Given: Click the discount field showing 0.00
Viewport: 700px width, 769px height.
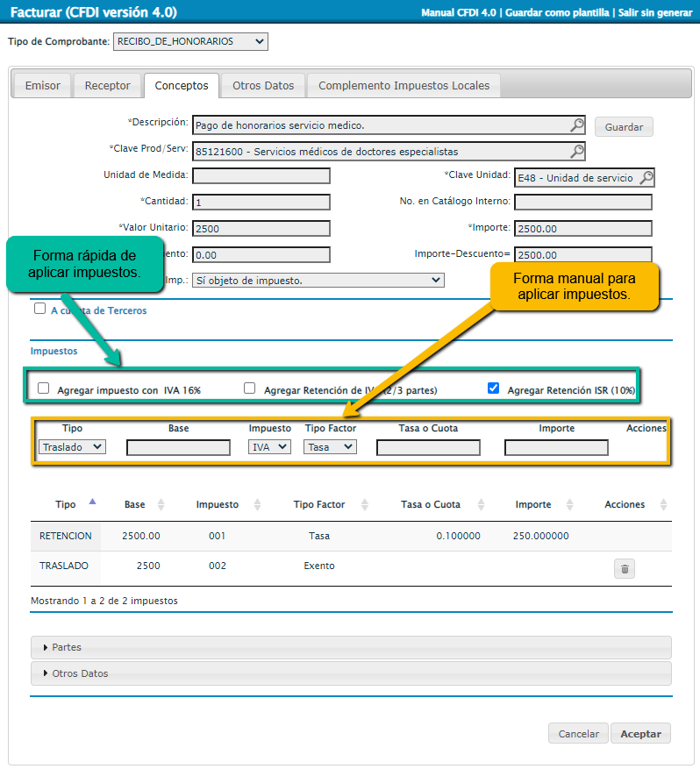Looking at the screenshot, I should (x=261, y=254).
